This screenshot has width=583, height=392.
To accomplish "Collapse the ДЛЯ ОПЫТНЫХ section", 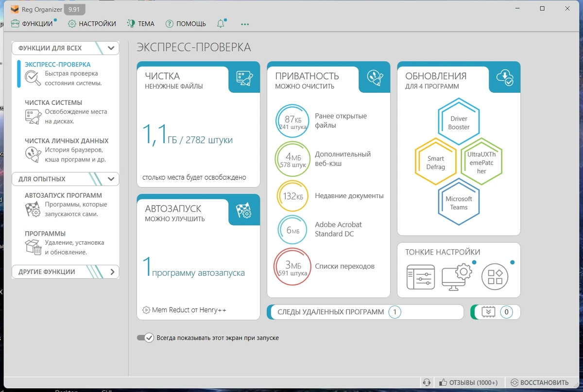I will click(x=111, y=179).
